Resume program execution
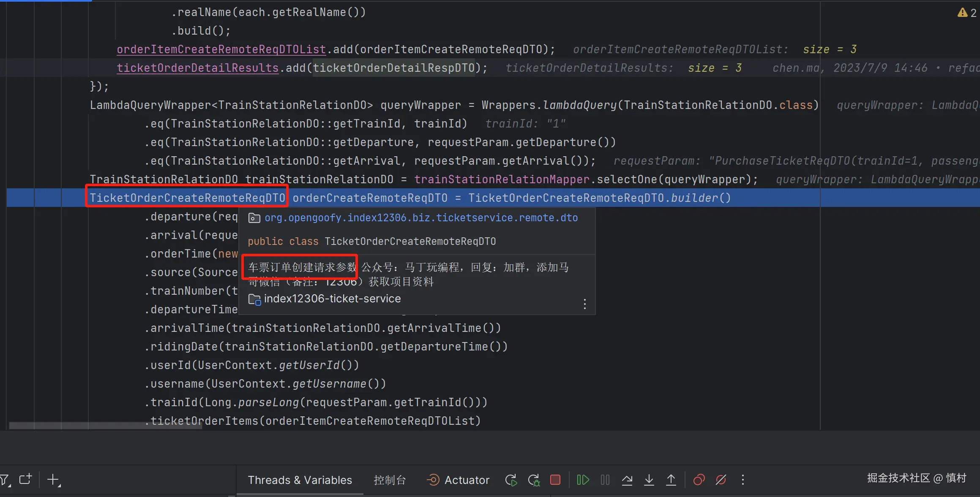This screenshot has width=980, height=497. pyautogui.click(x=583, y=480)
